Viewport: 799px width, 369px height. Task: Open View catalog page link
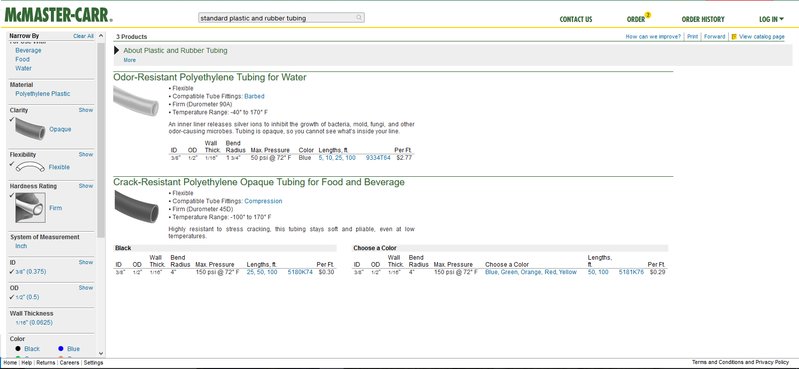point(762,37)
